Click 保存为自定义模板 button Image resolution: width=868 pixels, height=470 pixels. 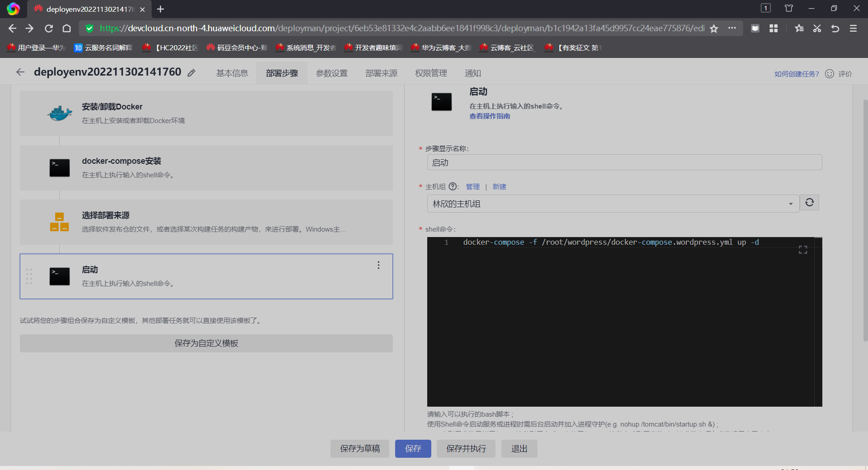[x=206, y=343]
